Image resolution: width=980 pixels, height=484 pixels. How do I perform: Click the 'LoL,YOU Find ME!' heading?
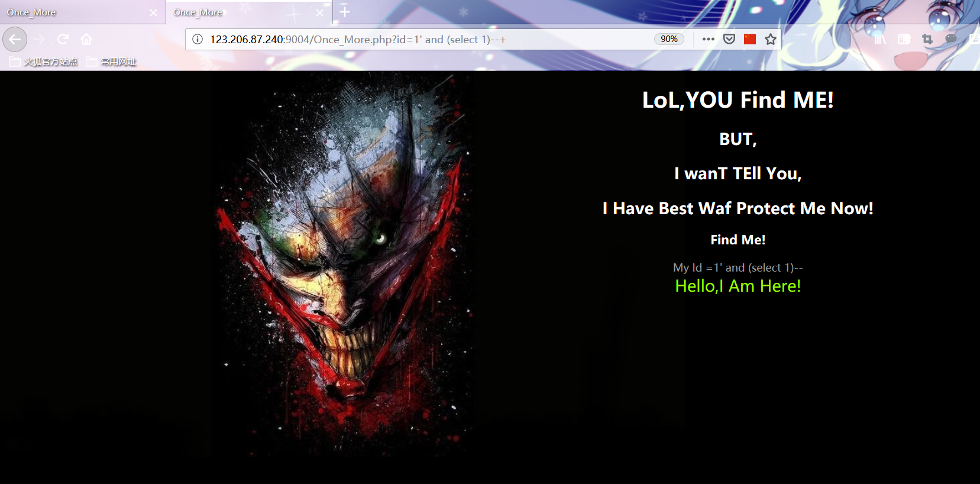[x=738, y=100]
